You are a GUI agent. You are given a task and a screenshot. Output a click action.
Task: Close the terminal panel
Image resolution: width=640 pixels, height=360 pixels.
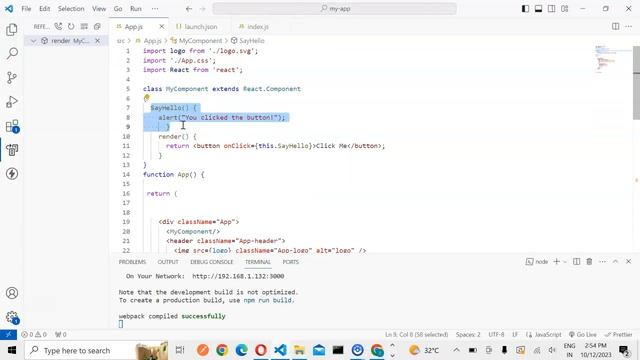click(x=629, y=262)
